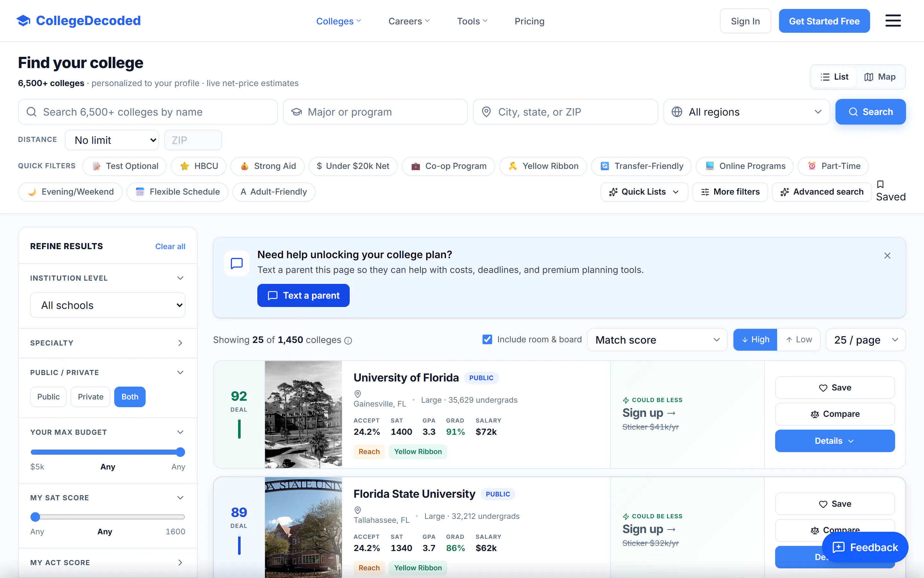Open the Quick Lists dropdown

click(x=644, y=192)
